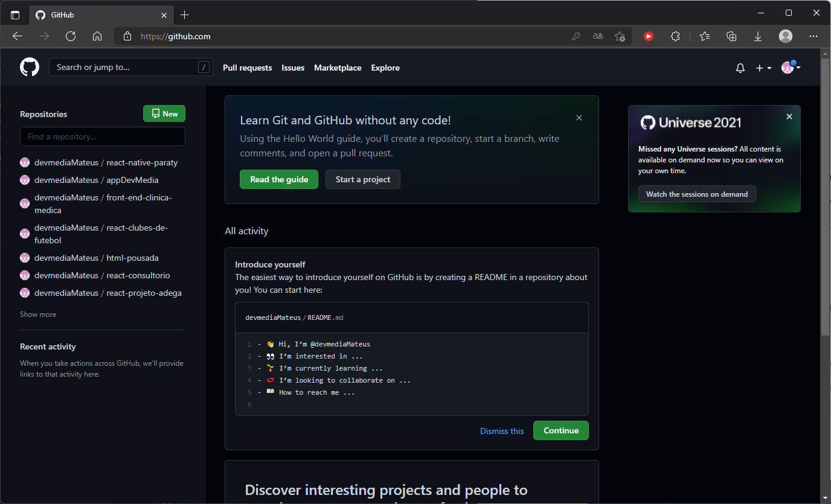Click Start a project button
Viewport: 831px width, 504px height.
coord(363,179)
